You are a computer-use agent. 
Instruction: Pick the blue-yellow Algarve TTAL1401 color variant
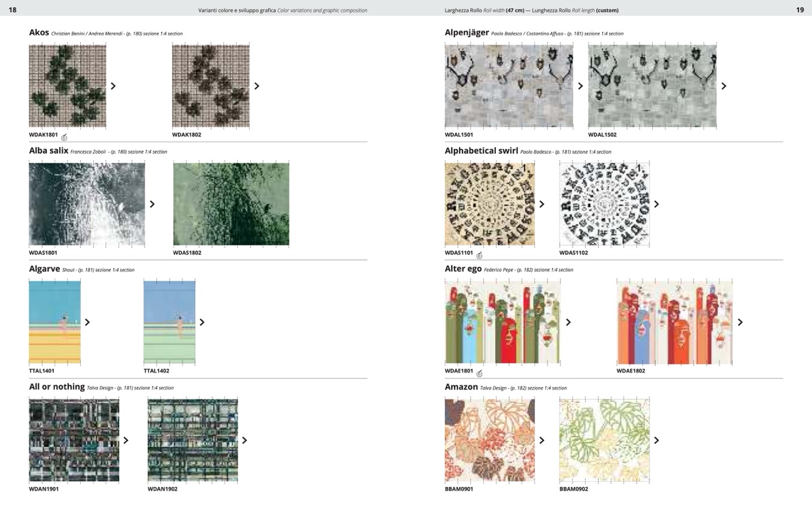point(54,322)
